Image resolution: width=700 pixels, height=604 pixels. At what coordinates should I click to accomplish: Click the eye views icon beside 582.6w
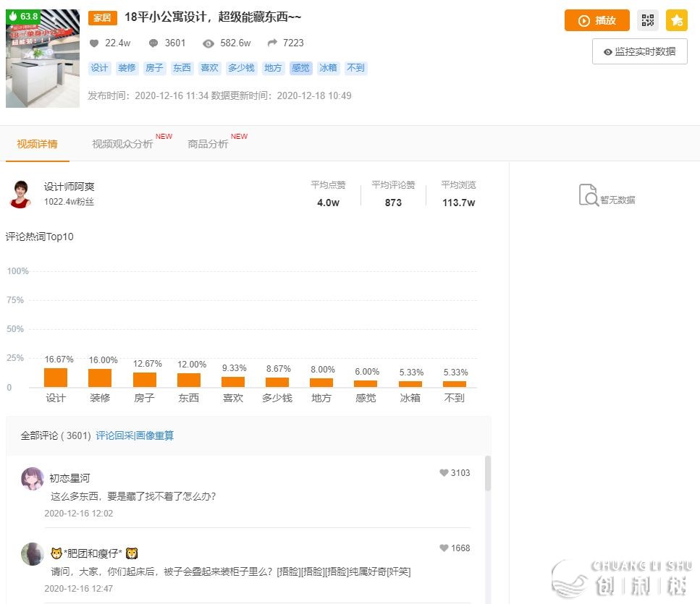tap(208, 43)
